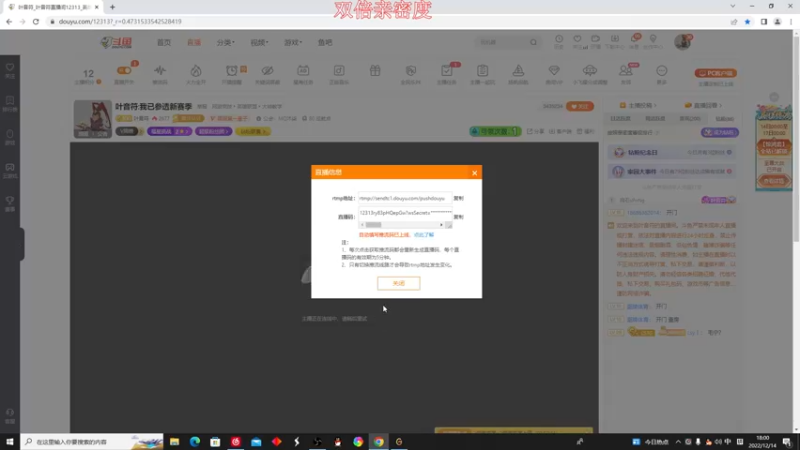The width and height of the screenshot is (800, 450).
Task: Open the licensed music icon
Action: coord(339,71)
